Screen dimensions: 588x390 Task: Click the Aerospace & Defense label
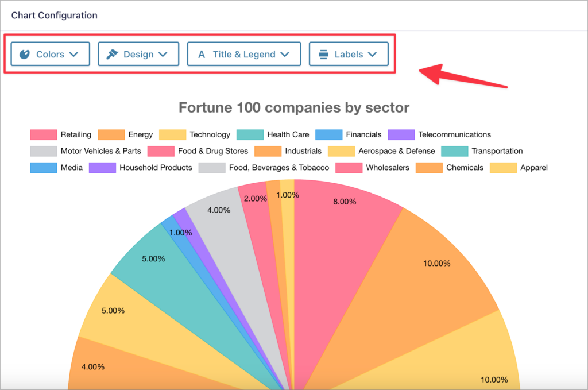[397, 151]
